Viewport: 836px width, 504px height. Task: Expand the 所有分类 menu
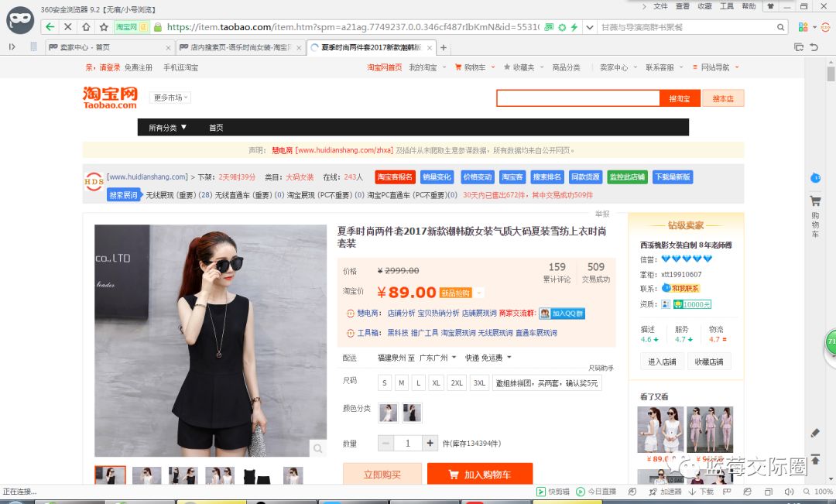tap(167, 128)
